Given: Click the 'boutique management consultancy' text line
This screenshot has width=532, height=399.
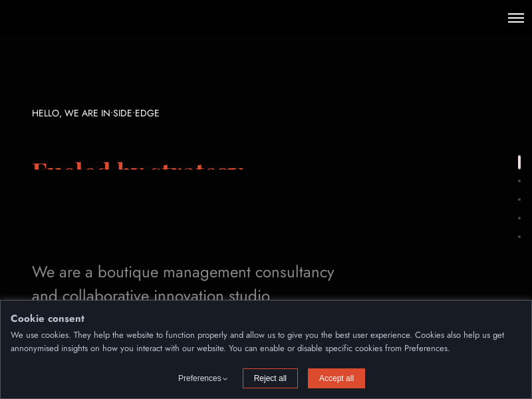Looking at the screenshot, I should point(183,272).
